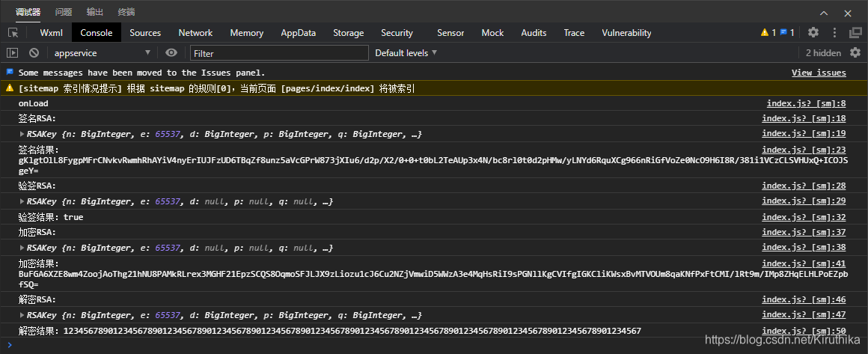
Task: Close the debugger panel with X
Action: point(848,13)
